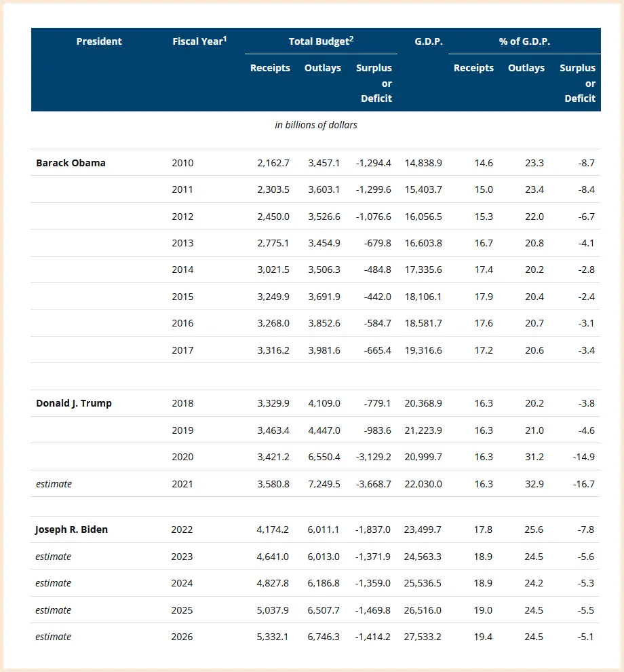The height and width of the screenshot is (672, 624).
Task: Select the Barack Obama row label
Action: coord(71,163)
